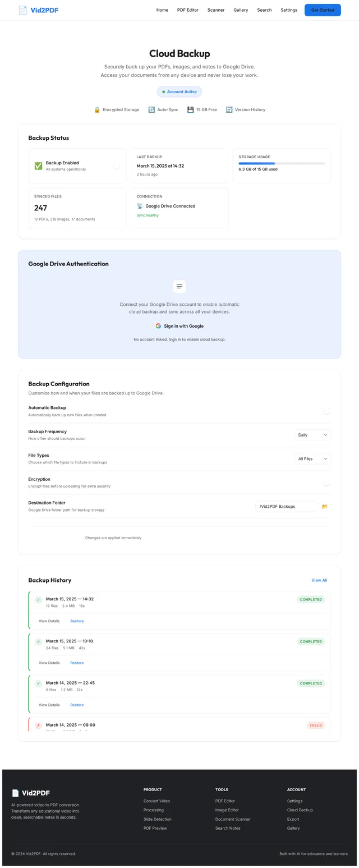Screen dimensions: 359x868
Task: Click the satellite icon beside Google Drive Connected
Action: tap(140, 206)
